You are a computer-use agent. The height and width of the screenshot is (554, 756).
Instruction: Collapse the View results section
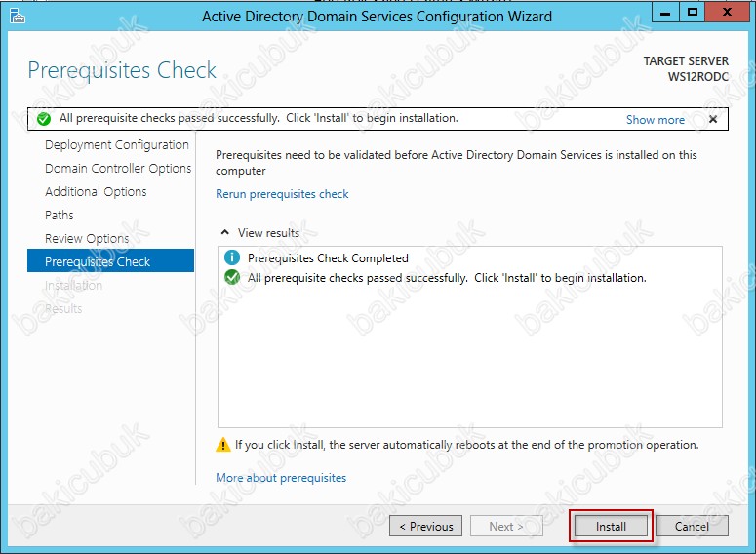pyautogui.click(x=224, y=232)
